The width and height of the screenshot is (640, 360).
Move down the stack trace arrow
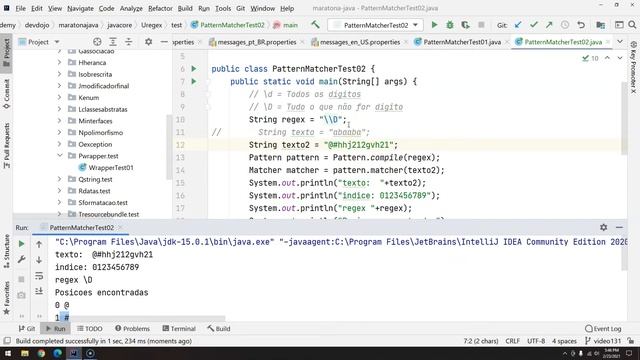[x=39, y=260]
